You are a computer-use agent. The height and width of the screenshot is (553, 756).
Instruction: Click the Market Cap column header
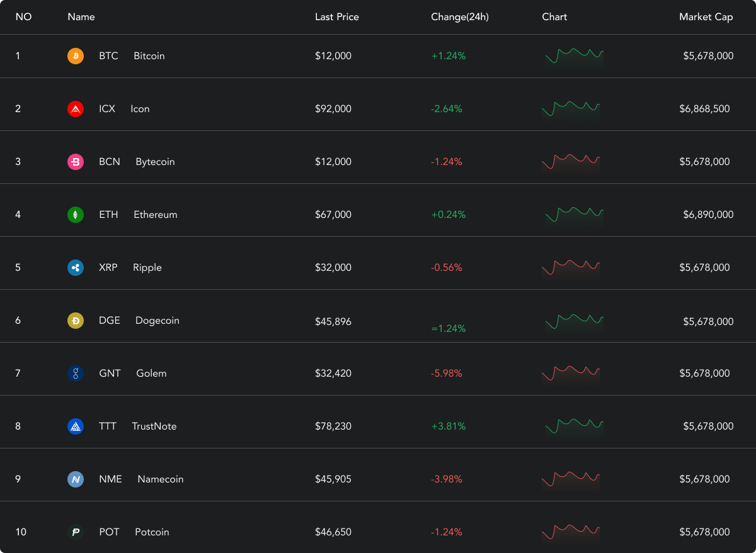(706, 17)
